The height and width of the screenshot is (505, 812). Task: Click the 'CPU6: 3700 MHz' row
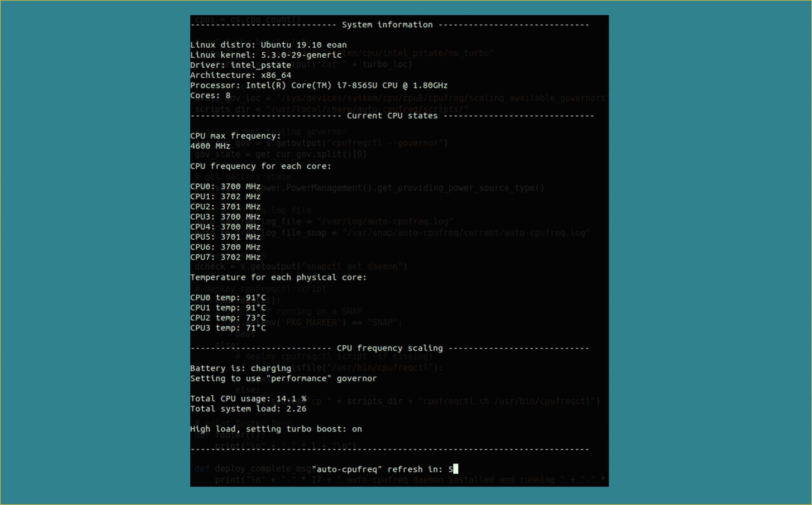coord(225,247)
